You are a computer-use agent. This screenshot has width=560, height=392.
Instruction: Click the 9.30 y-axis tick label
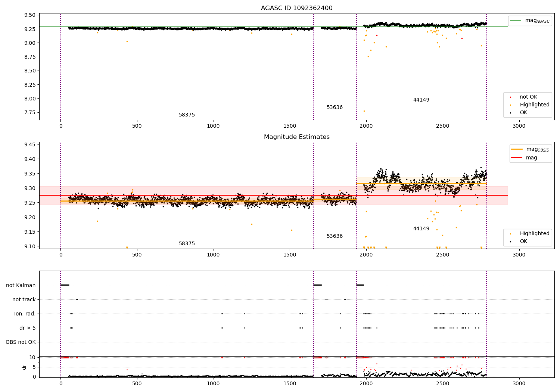tap(30, 188)
